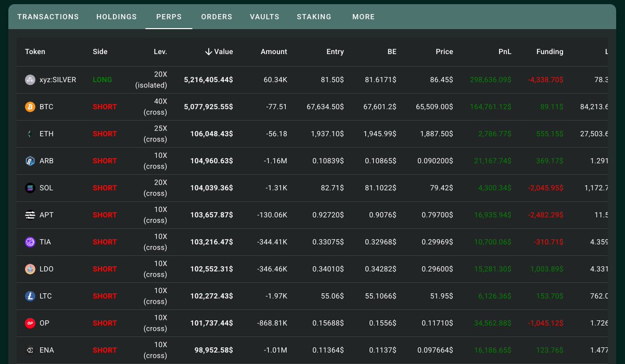Click the xyz:SILVER token icon
Image resolution: width=625 pixels, height=364 pixels.
pos(30,80)
